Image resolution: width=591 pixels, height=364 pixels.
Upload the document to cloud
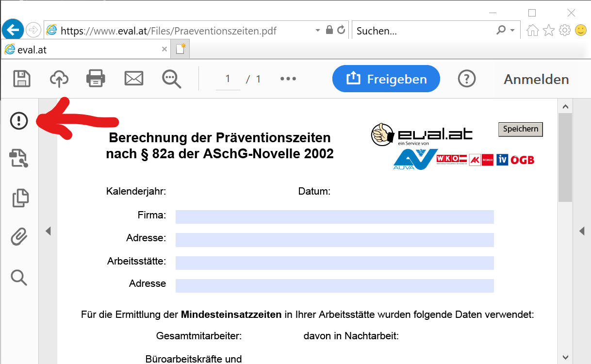point(59,79)
